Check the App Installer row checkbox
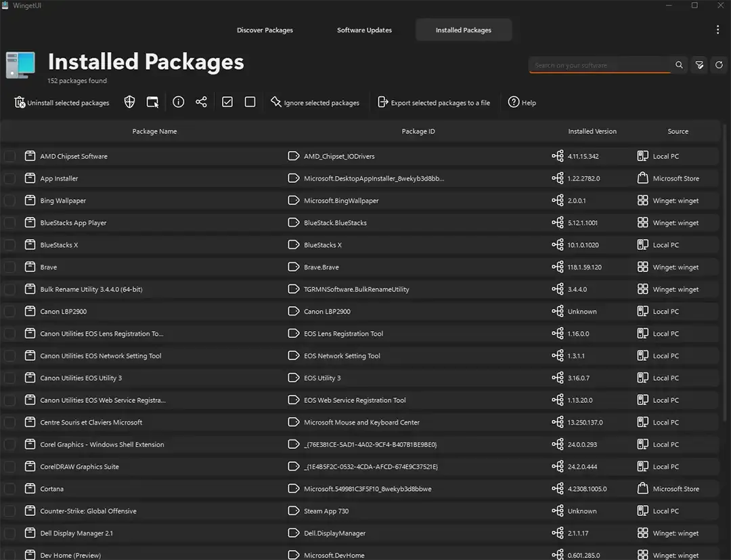This screenshot has height=560, width=731. click(9, 178)
